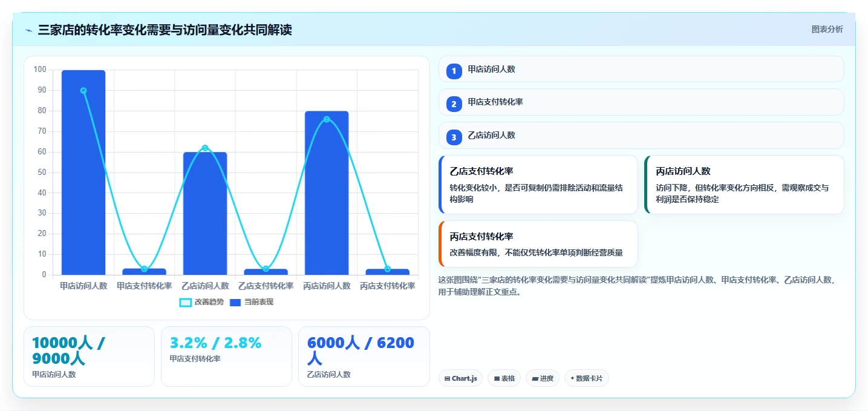This screenshot has height=411, width=868.
Task: Click the number 3 badge for 乙店访问人数
Action: (x=454, y=137)
